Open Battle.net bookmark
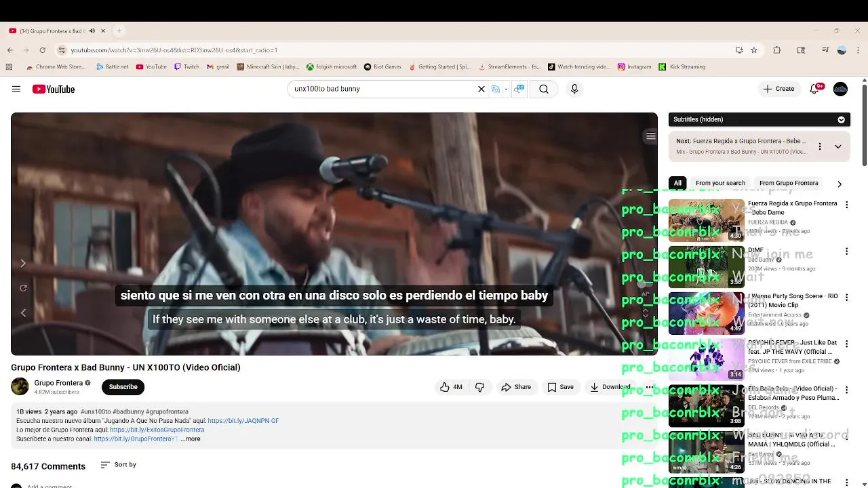 click(113, 67)
